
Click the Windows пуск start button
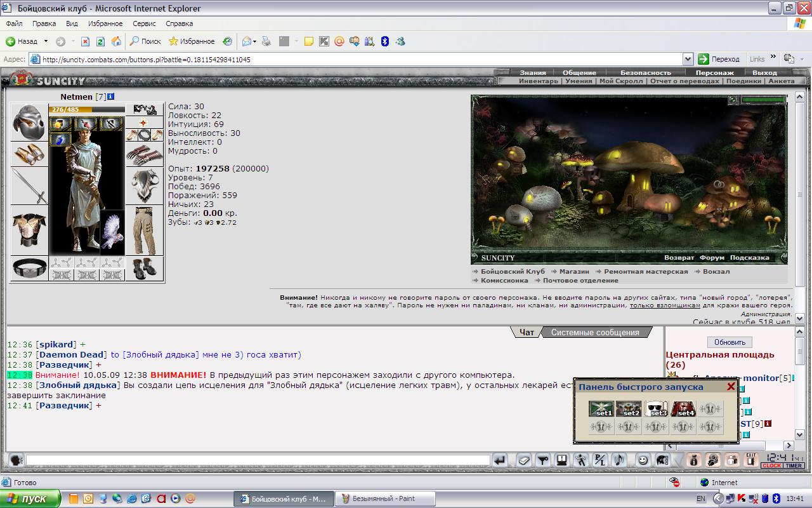click(30, 498)
